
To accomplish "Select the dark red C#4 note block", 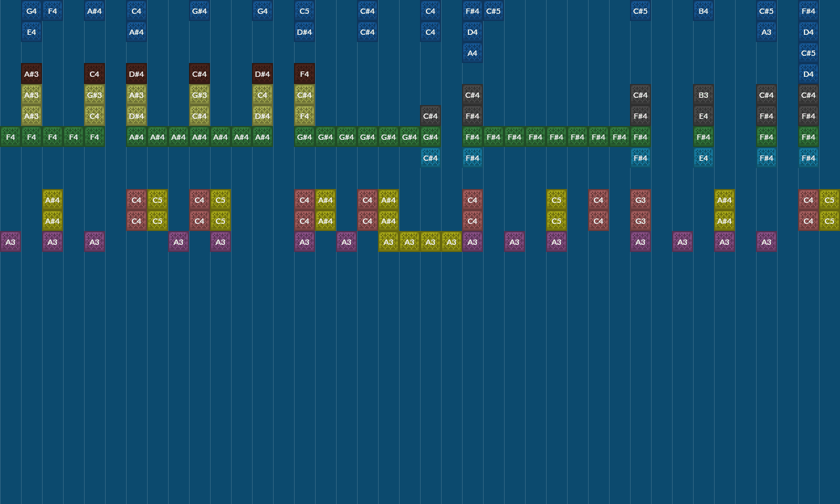I will click(x=199, y=73).
